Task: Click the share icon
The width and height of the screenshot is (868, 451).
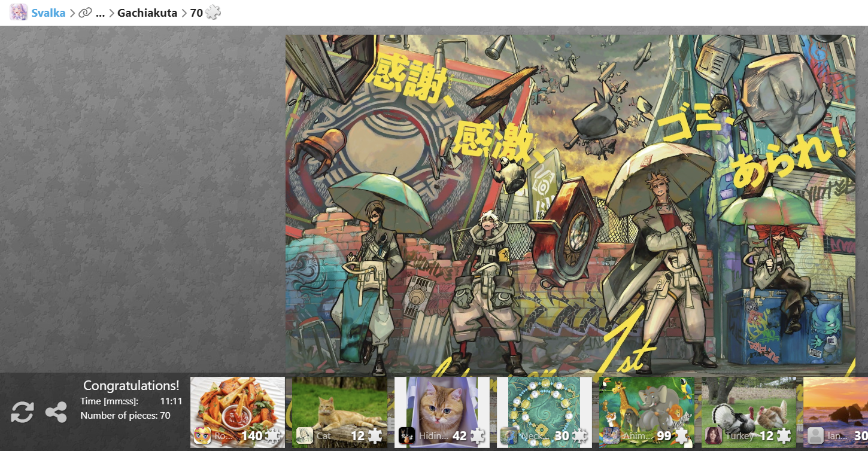Action: (x=56, y=413)
